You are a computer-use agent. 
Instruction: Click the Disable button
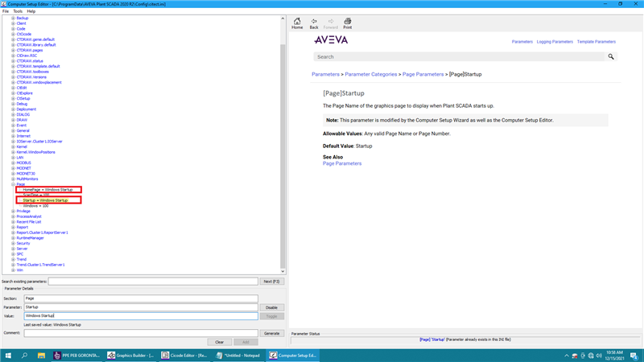[271, 307]
